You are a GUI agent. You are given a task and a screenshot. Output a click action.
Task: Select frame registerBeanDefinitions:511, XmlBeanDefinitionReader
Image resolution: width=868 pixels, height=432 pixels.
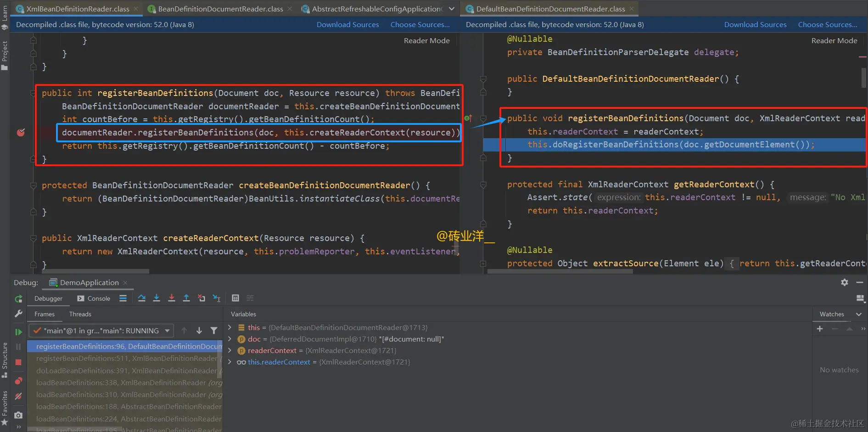[x=124, y=358]
